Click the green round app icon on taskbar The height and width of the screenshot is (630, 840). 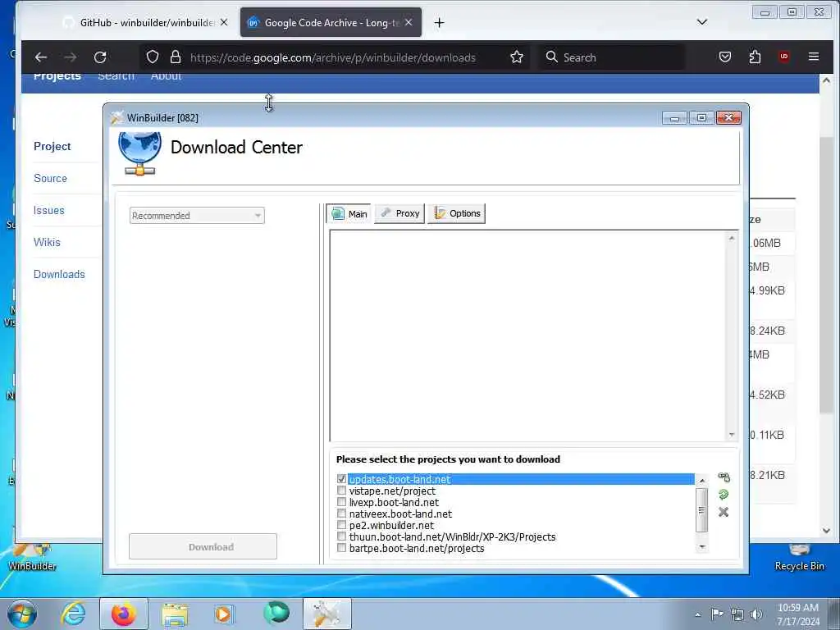(276, 614)
